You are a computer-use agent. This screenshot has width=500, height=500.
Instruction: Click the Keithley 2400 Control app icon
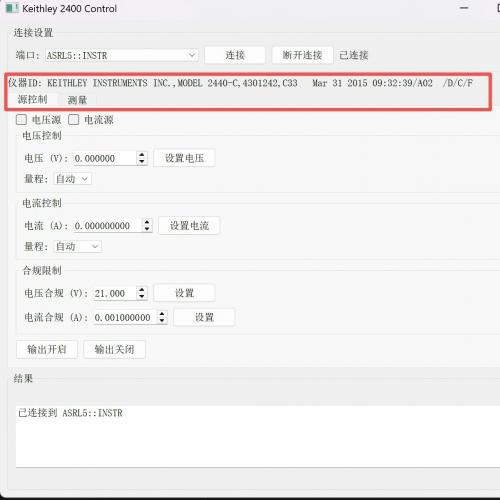tap(12, 8)
